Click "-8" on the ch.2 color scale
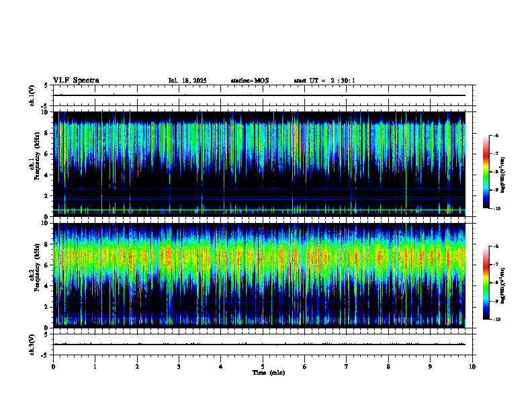Image resolution: width=532 pixels, height=411 pixels. click(x=496, y=283)
